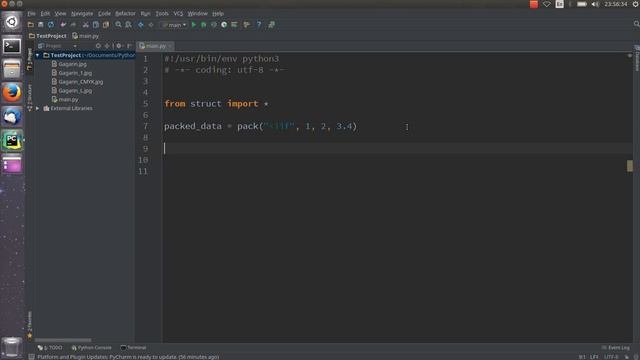
Task: Open the 'main' run configuration dropdown
Action: 174,25
